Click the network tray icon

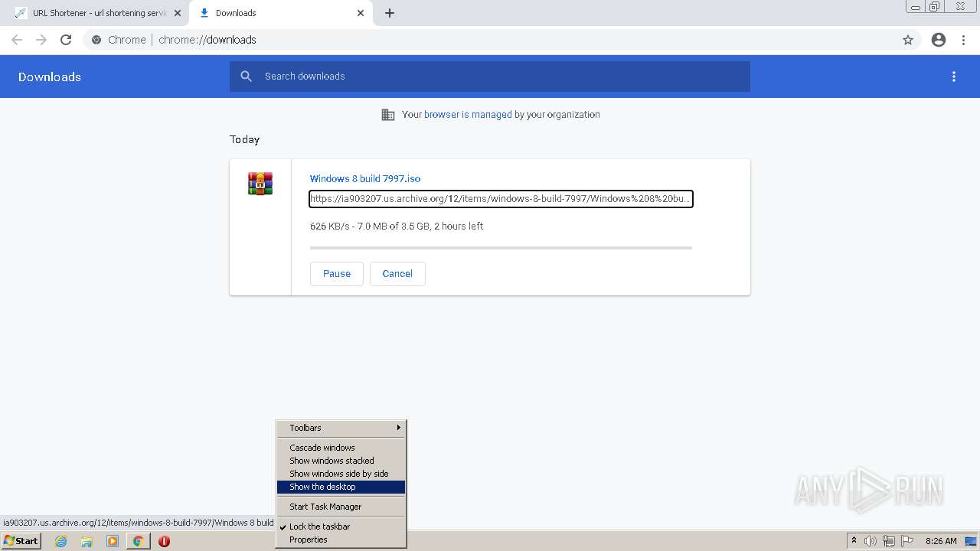pyautogui.click(x=888, y=541)
